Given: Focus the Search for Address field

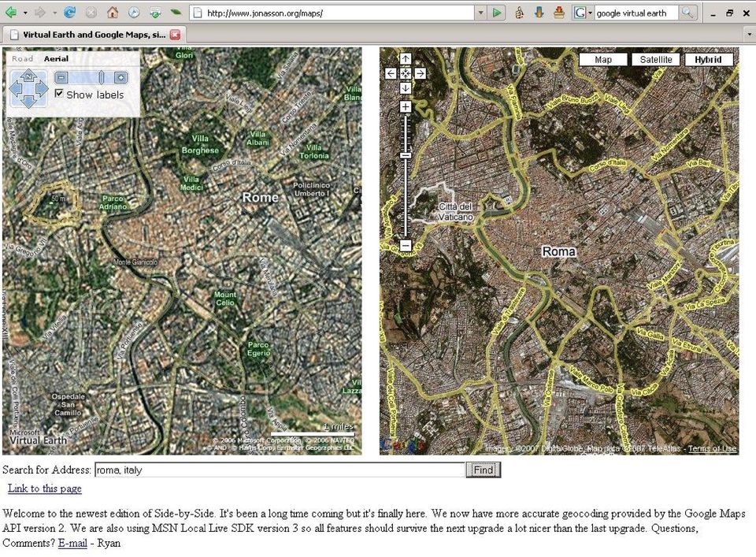Looking at the screenshot, I should (x=280, y=470).
